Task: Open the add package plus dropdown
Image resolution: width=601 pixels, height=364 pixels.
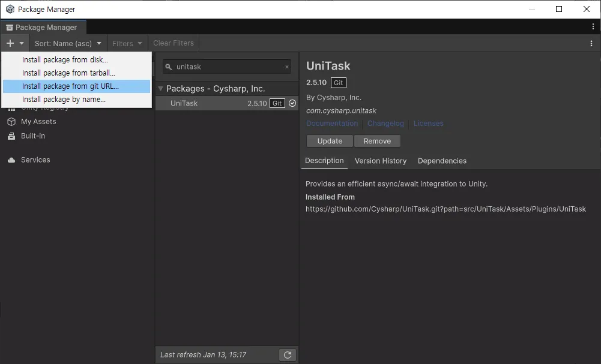Action: tap(15, 43)
